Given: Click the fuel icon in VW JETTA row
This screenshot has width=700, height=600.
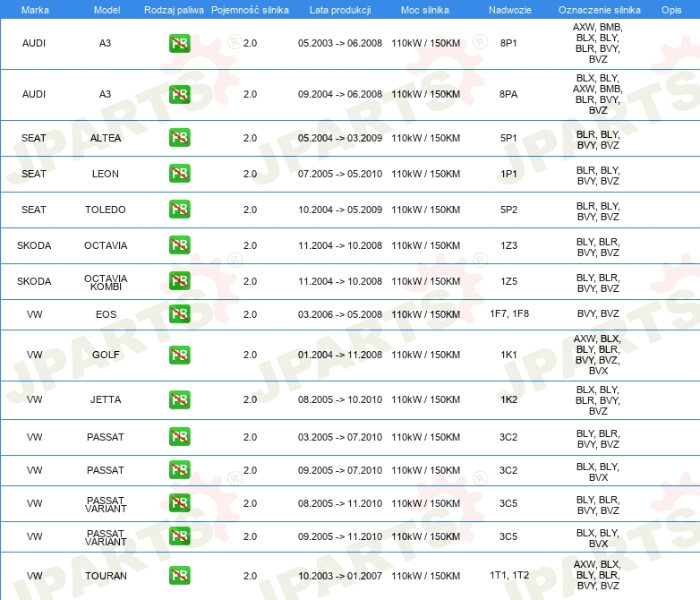Looking at the screenshot, I should pos(179,399).
